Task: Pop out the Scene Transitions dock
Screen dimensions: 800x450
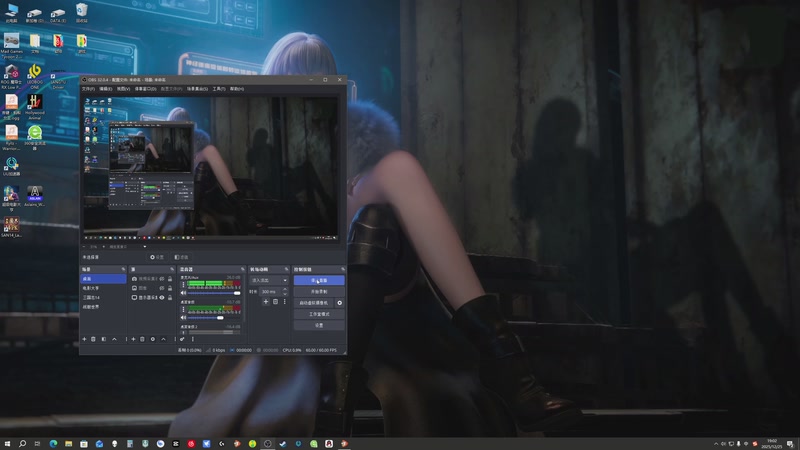Action: [x=286, y=269]
